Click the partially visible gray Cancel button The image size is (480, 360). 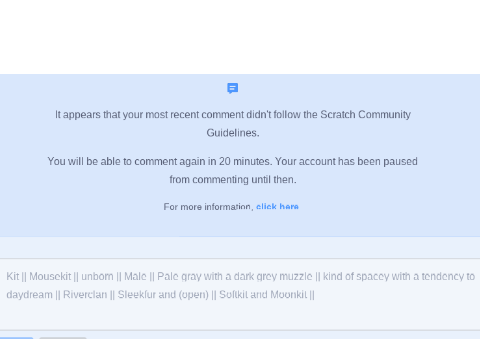[x=63, y=338]
